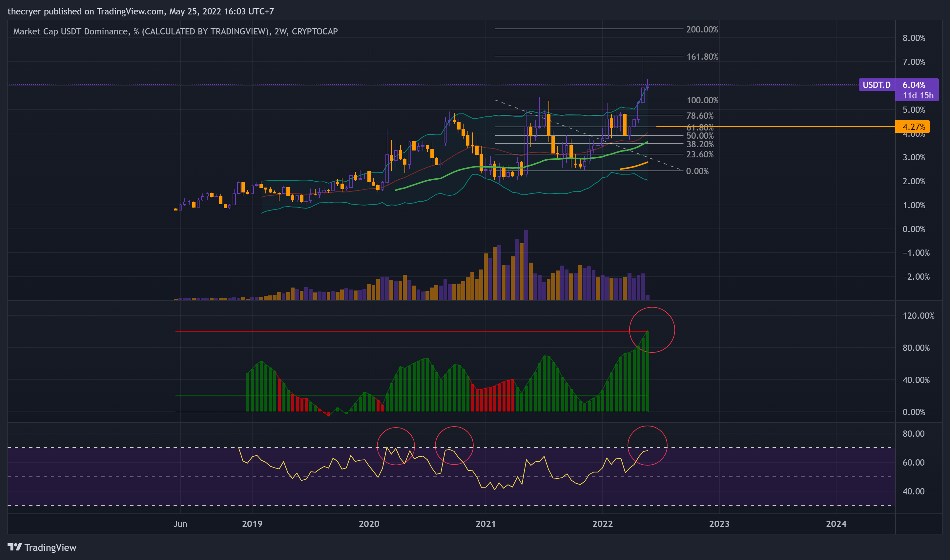
Task: Click the 38.20% Fibonacci level label
Action: [x=700, y=144]
